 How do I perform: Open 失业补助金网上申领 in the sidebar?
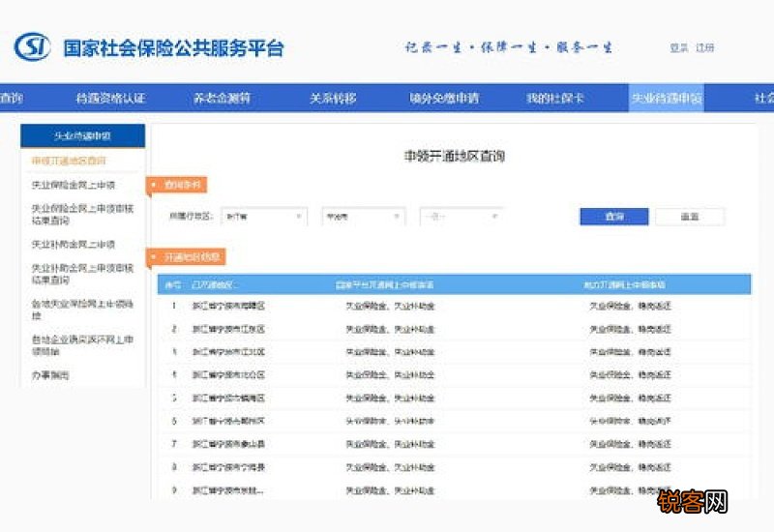tap(74, 245)
